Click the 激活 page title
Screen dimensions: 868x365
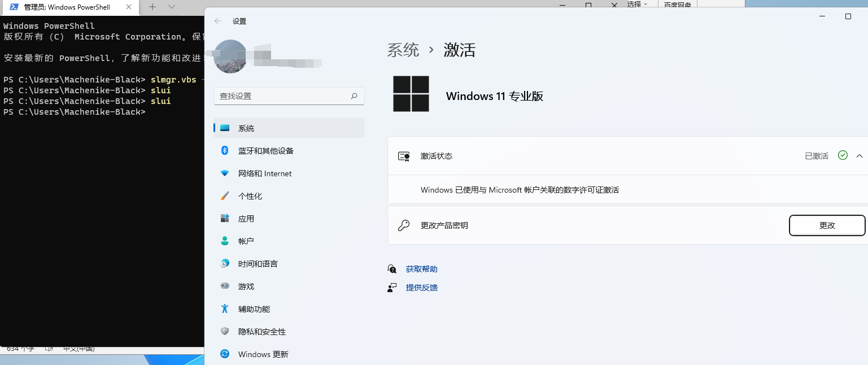point(460,50)
